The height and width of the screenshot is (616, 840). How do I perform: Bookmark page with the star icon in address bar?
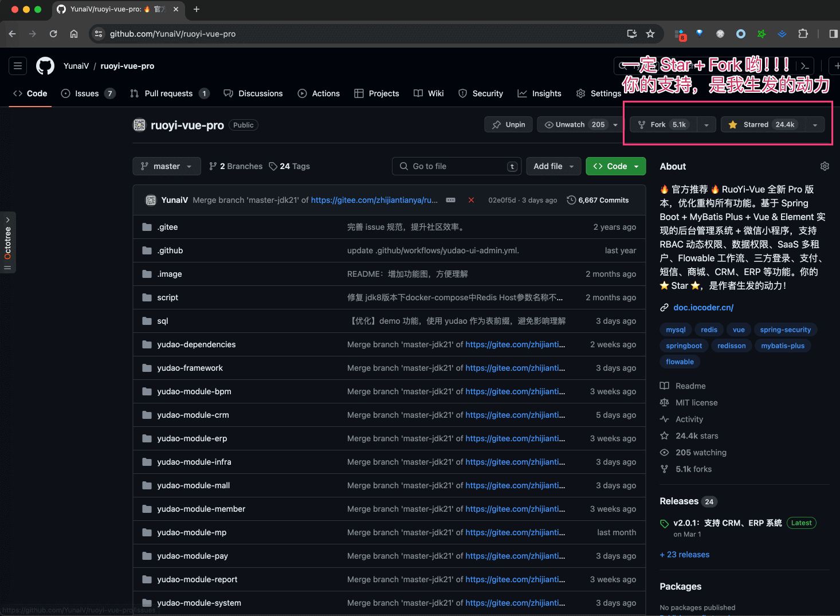pos(650,34)
